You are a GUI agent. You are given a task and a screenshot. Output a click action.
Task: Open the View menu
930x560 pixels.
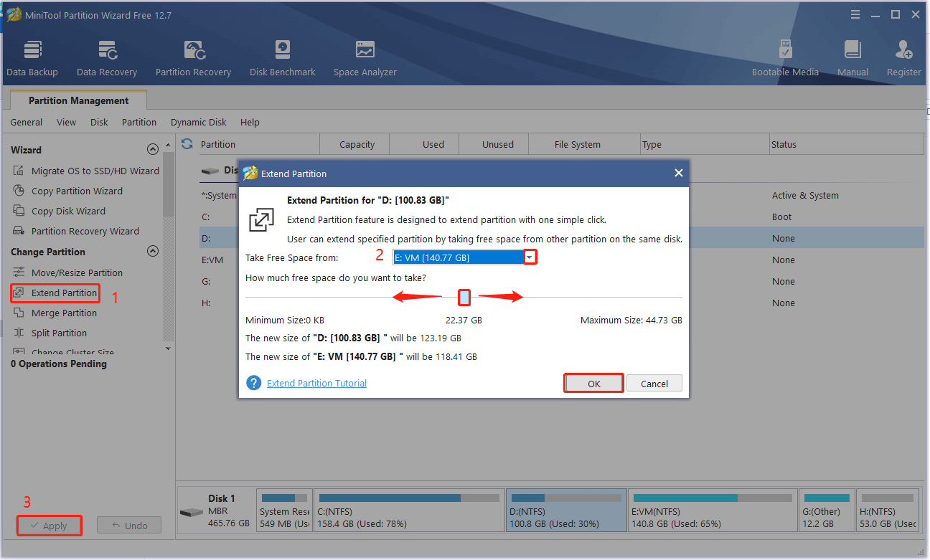tap(66, 122)
